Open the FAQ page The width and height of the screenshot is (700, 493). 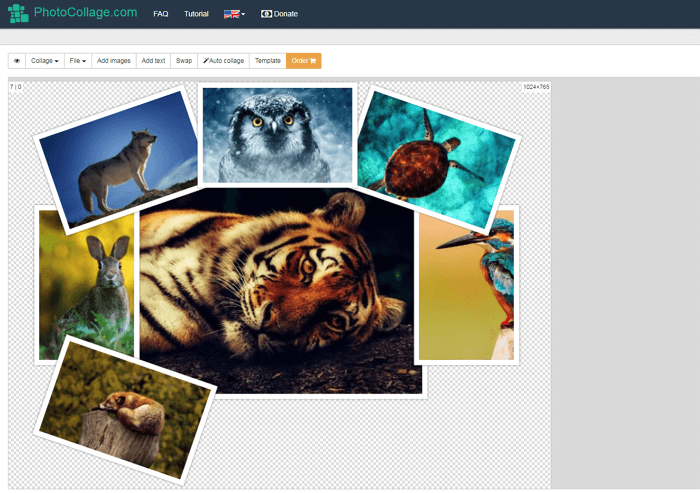point(160,14)
